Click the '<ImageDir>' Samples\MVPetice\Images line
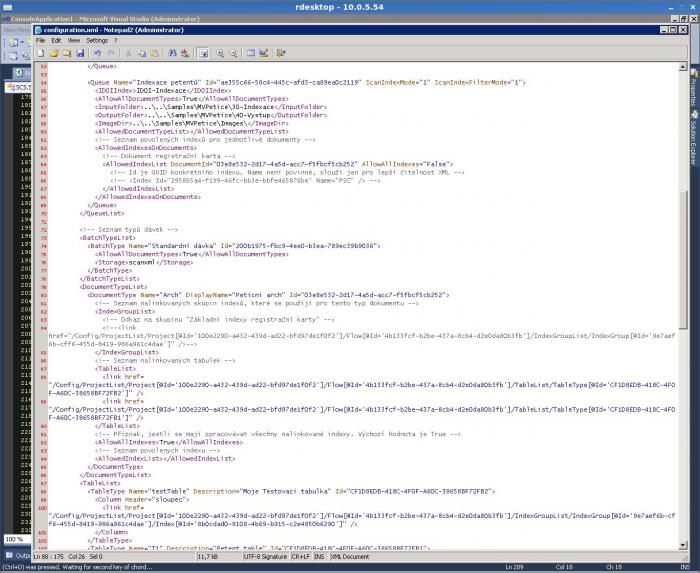 pyautogui.click(x=192, y=123)
